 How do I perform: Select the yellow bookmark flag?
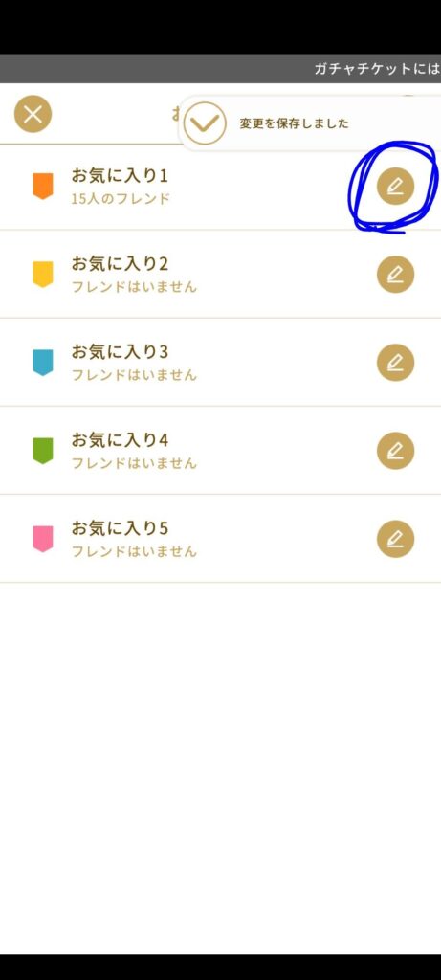pyautogui.click(x=43, y=275)
